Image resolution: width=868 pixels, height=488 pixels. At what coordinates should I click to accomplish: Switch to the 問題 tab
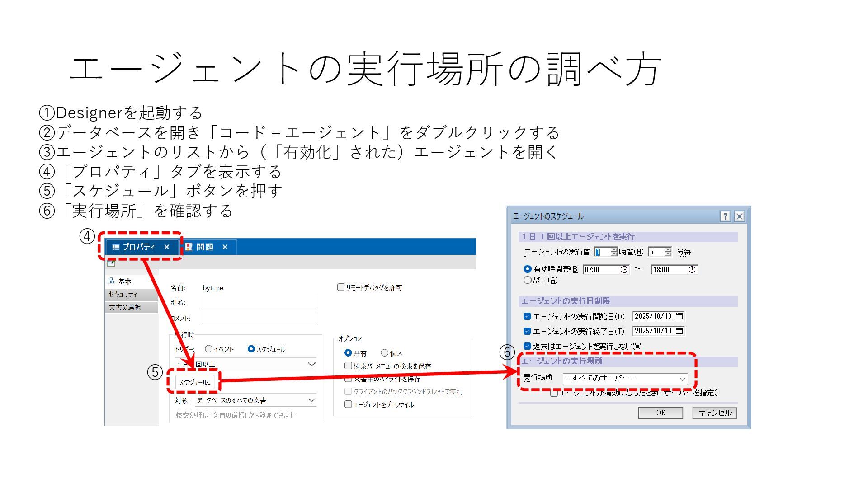tap(204, 247)
